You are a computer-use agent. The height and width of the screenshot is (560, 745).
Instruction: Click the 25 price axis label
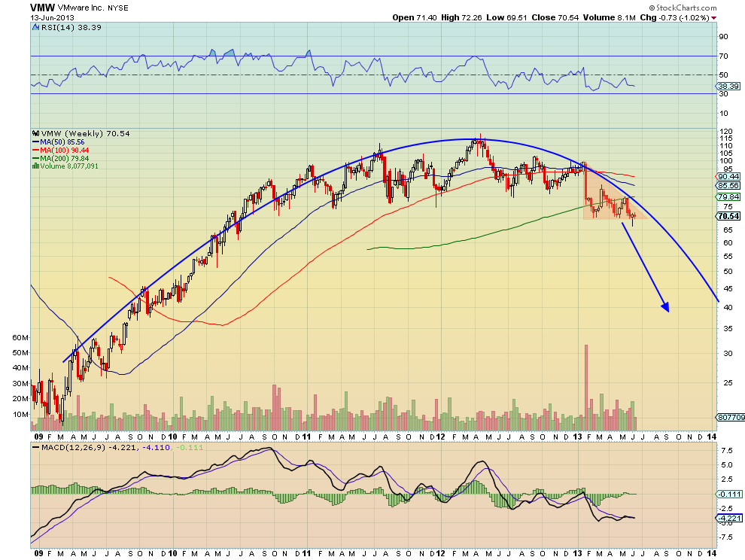pyautogui.click(x=728, y=382)
